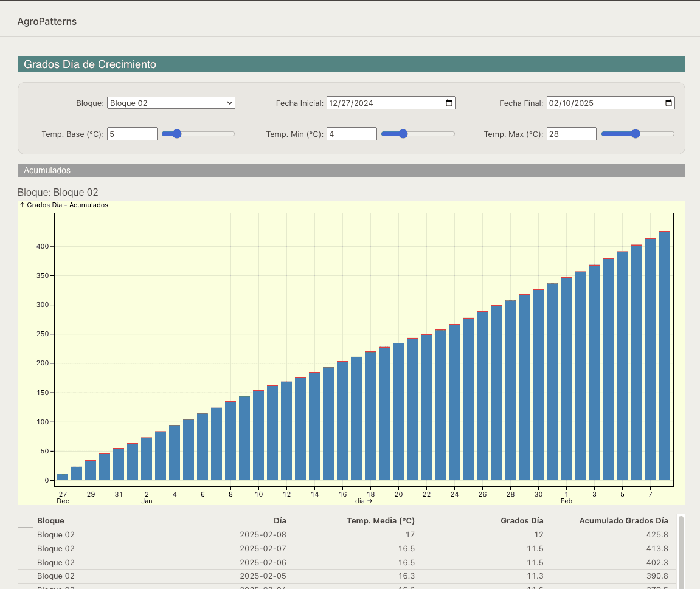This screenshot has height=589, width=700.
Task: Open calendar picker in Fecha Final field
Action: [x=669, y=103]
